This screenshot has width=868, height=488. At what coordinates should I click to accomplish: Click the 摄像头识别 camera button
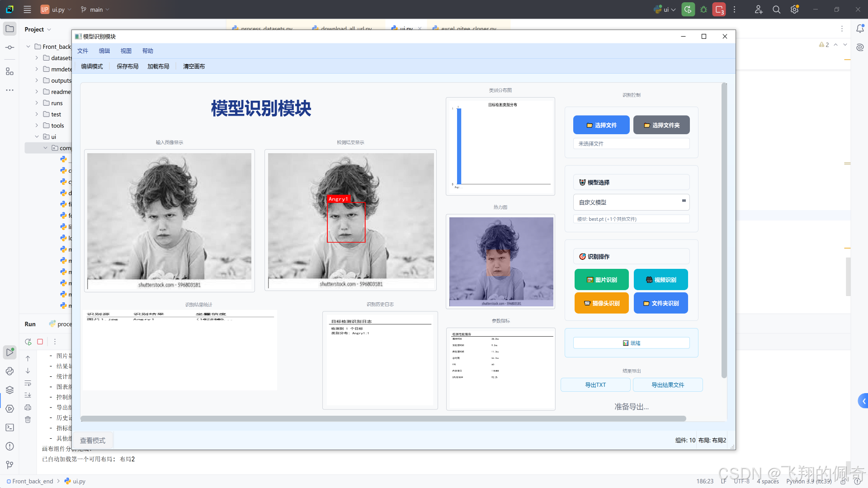point(602,303)
